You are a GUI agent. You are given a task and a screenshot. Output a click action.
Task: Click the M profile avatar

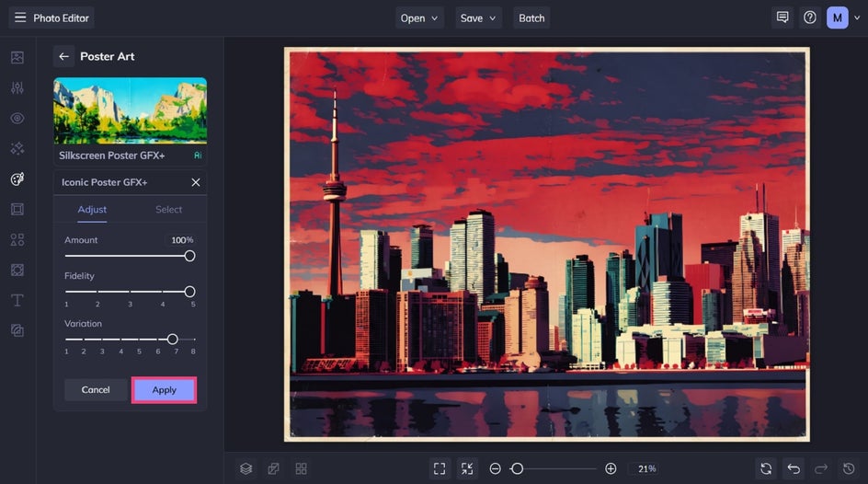pyautogui.click(x=838, y=17)
